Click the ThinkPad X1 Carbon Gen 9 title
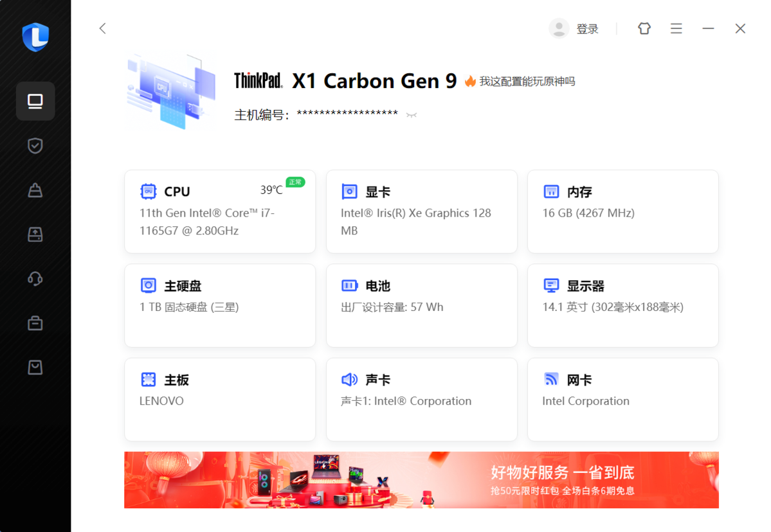The image size is (771, 532). [345, 81]
